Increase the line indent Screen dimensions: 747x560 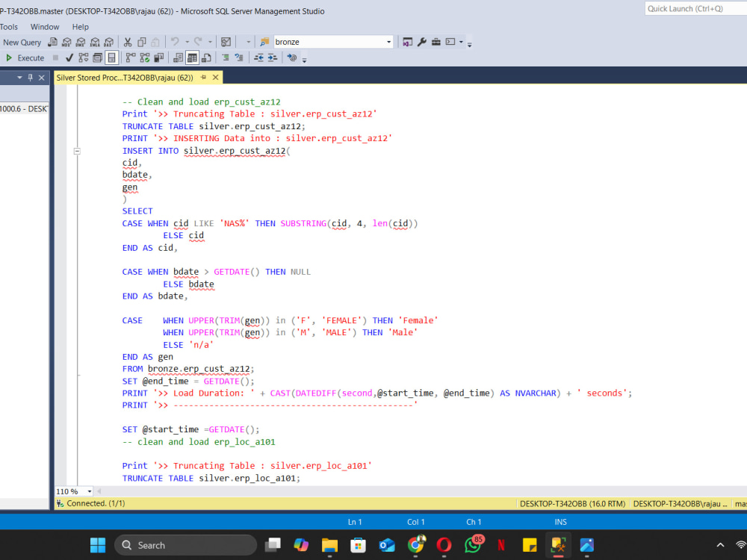[273, 57]
